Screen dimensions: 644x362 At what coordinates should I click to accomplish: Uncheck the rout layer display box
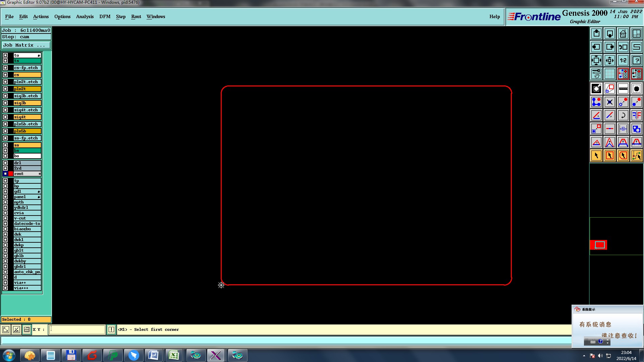pos(5,174)
